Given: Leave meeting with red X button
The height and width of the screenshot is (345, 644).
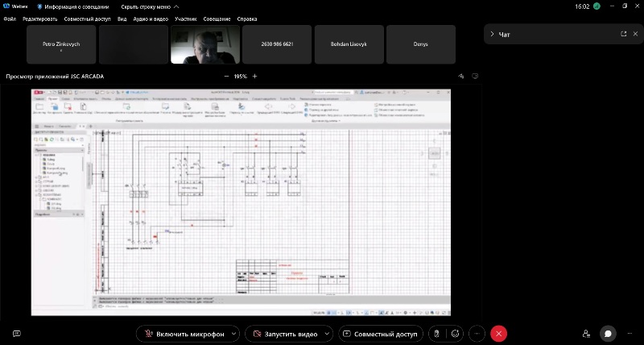Looking at the screenshot, I should point(498,334).
